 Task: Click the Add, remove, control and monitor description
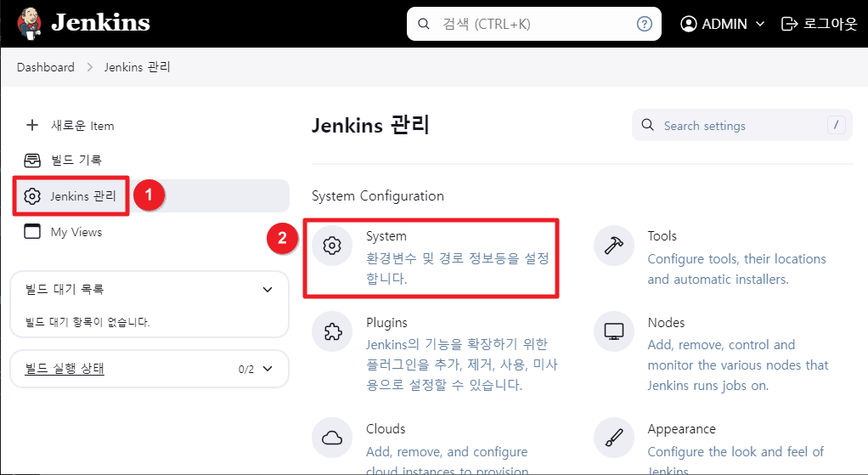coord(738,365)
